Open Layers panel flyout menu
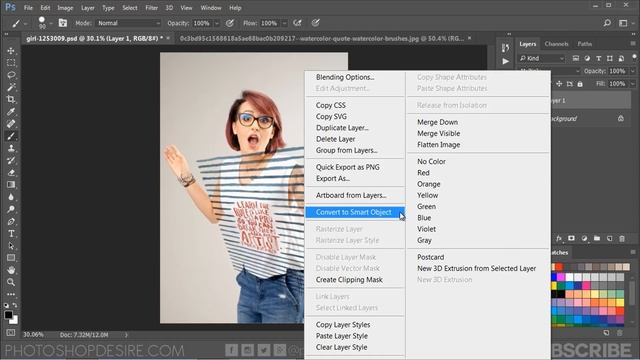This screenshot has height=360, width=640. click(633, 44)
